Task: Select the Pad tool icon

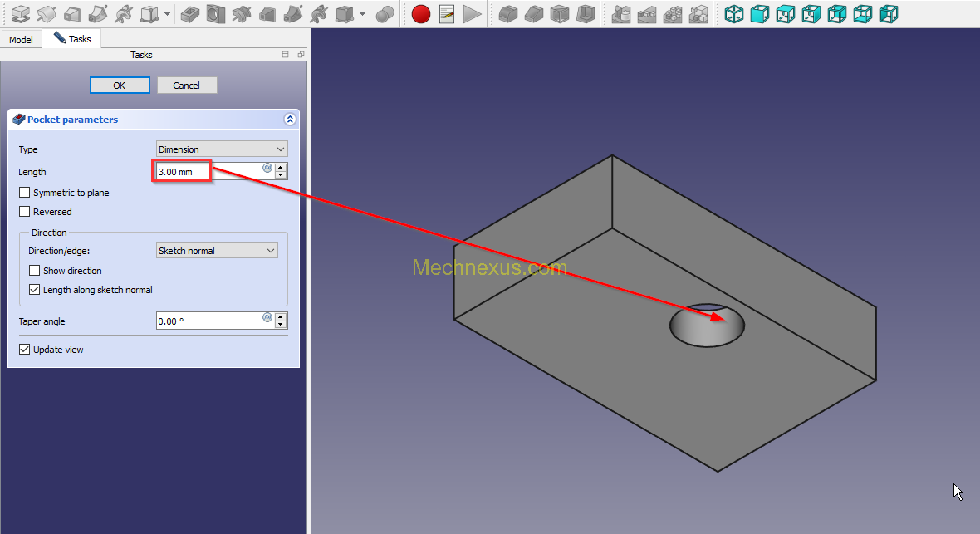Action: (x=21, y=14)
